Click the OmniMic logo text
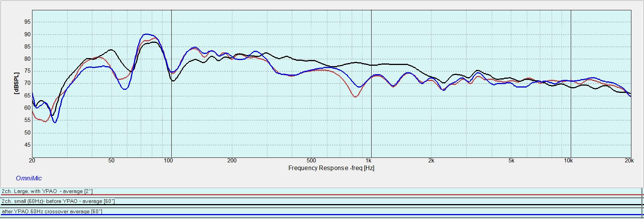This screenshot has height=219, width=644. pyautogui.click(x=29, y=178)
